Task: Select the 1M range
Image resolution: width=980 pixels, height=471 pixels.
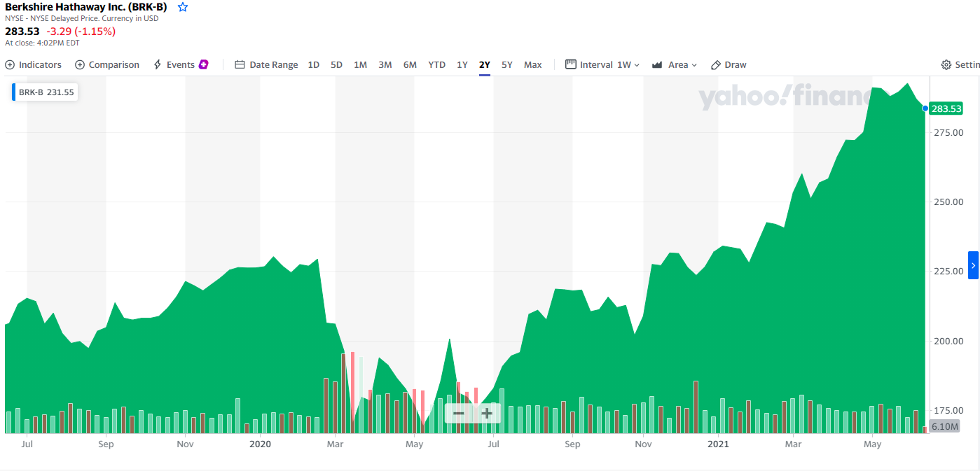Action: [x=360, y=64]
